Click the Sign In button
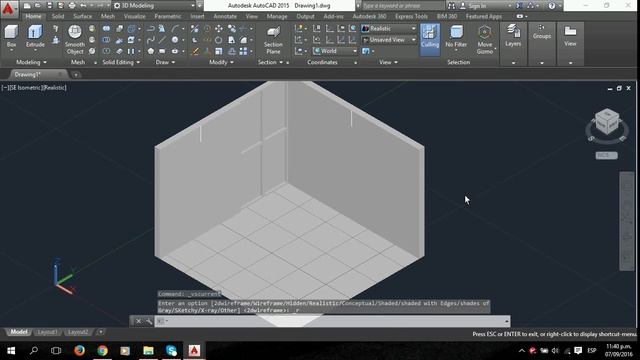Viewport: 640px width, 360px height. 477,6
